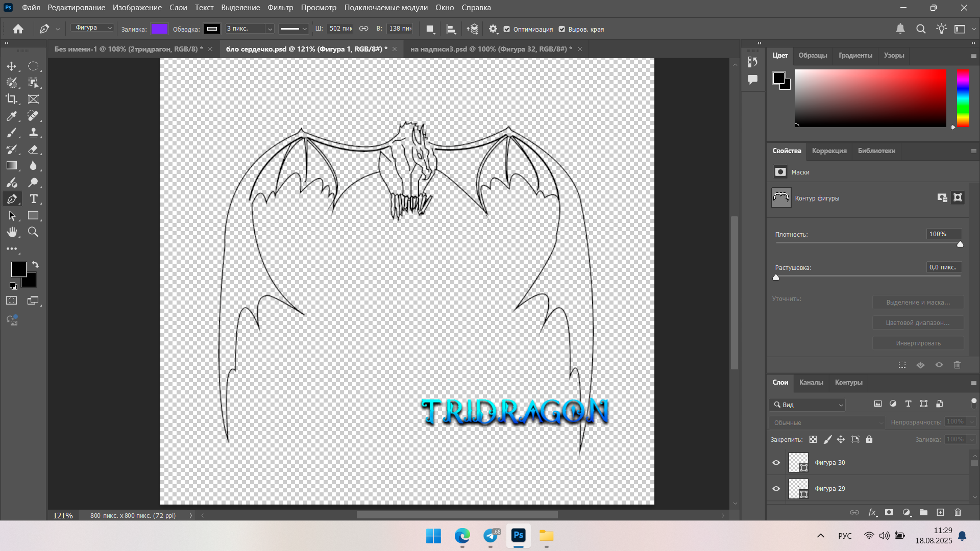Toggle the Оптимизация checkbox
Screen dimensions: 980x551
(507, 29)
